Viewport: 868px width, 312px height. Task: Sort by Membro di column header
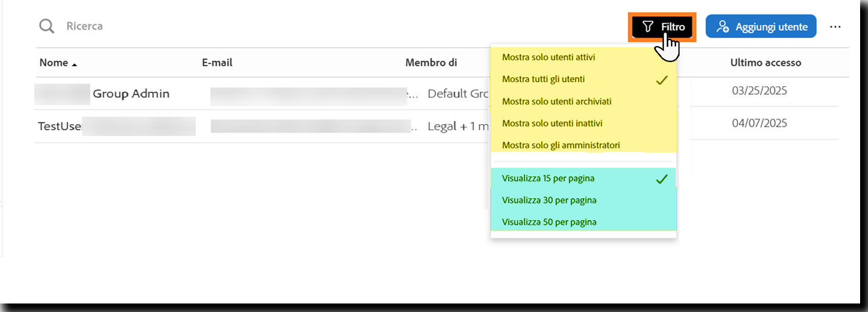coord(431,63)
